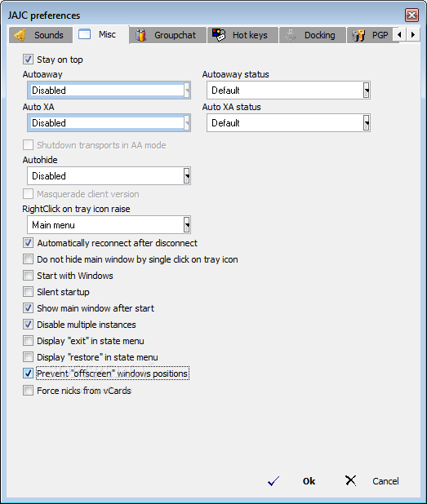
Task: Cancel the preferences dialog
Action: 385,481
